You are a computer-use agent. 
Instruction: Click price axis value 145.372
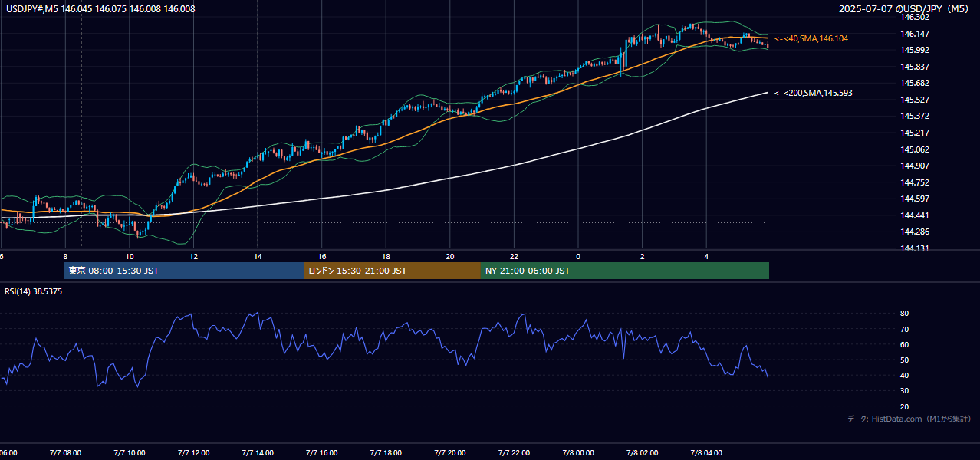[x=915, y=116]
